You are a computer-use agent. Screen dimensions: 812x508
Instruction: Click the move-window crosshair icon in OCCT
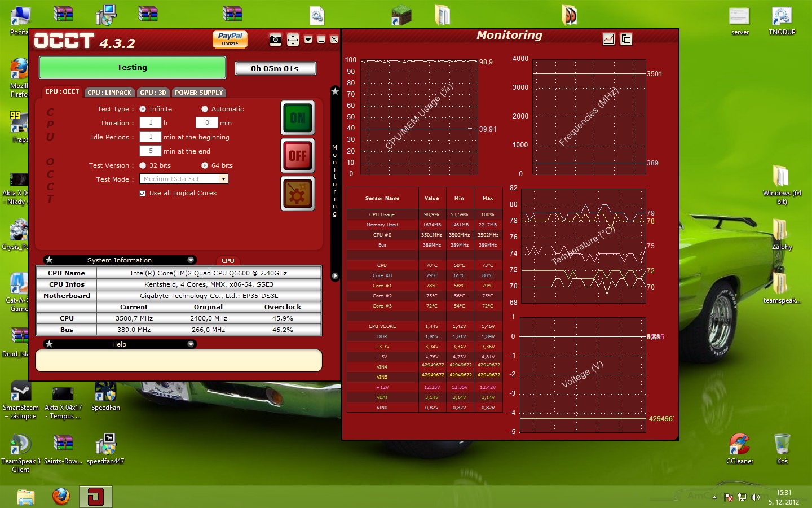tap(293, 40)
